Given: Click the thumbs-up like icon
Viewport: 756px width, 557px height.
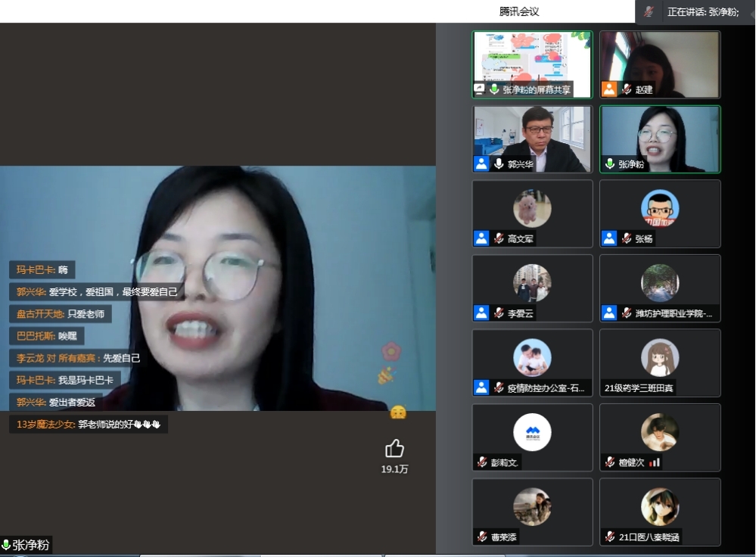Looking at the screenshot, I should point(394,449).
